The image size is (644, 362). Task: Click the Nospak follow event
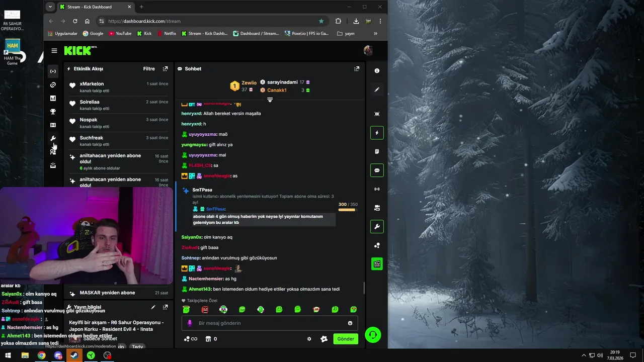(x=119, y=123)
